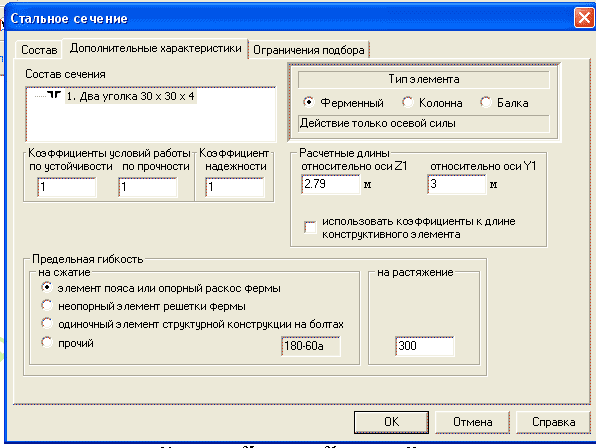Choose Колонна element type radio button
Screen dimensions: 596x448
coord(407,102)
